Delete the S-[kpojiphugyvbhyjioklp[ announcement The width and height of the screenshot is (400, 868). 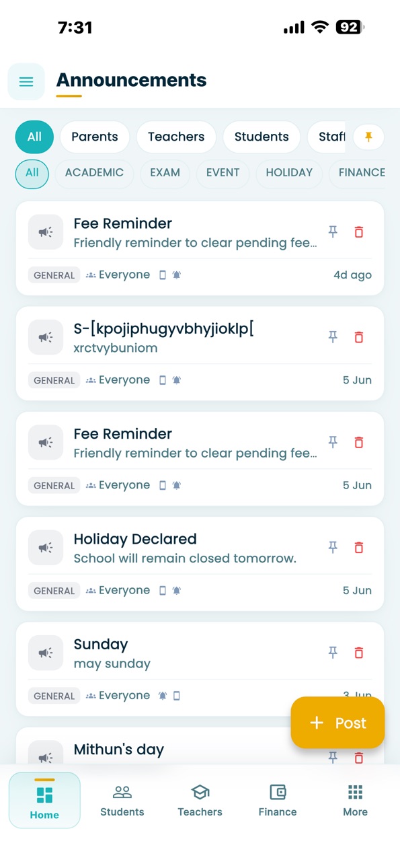point(359,337)
